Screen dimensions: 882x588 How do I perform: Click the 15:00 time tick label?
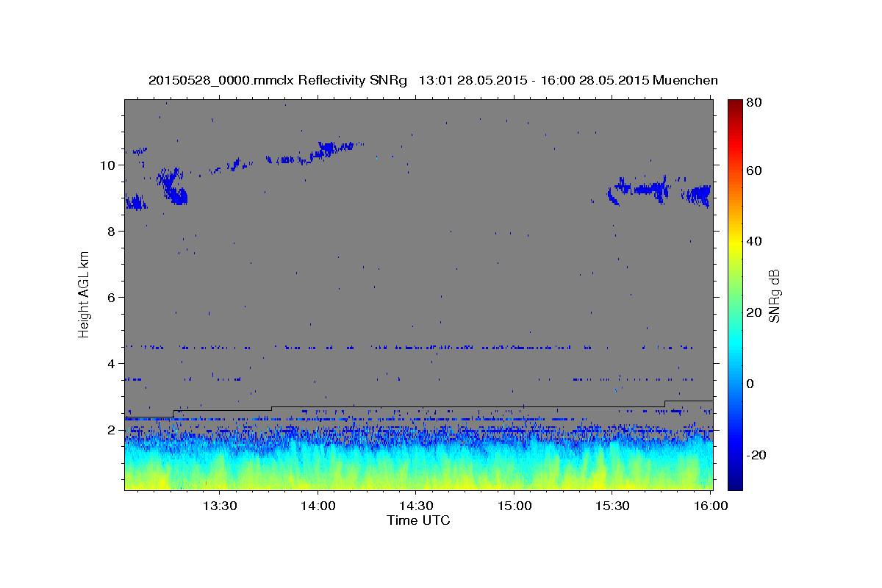(x=514, y=506)
